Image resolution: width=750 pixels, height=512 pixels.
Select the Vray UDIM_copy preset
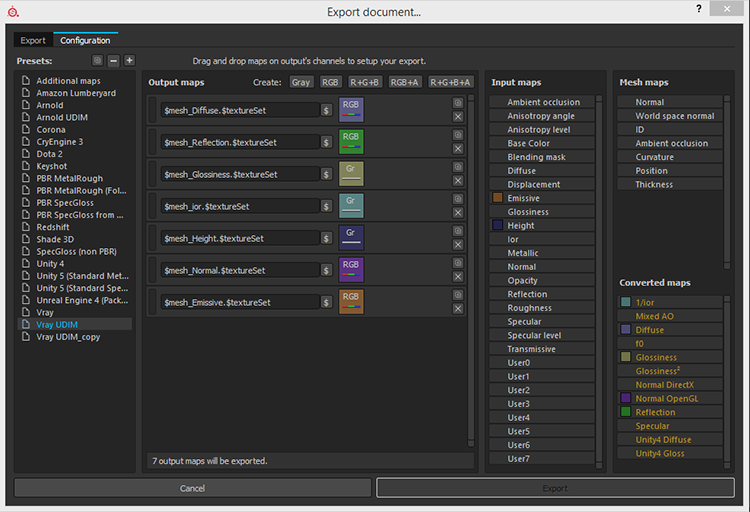point(75,337)
